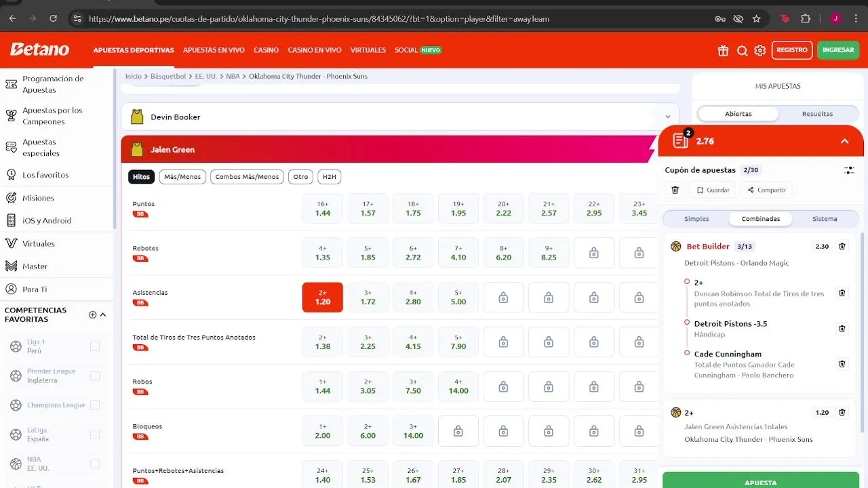Open Apuestas por los Campeones trophy icon
Image resolution: width=868 pixels, height=488 pixels.
[x=11, y=116]
